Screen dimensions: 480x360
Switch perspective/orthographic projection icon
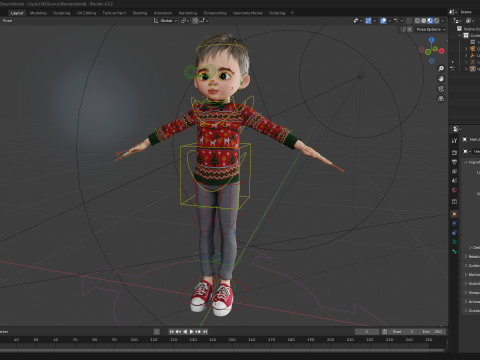pos(441,99)
